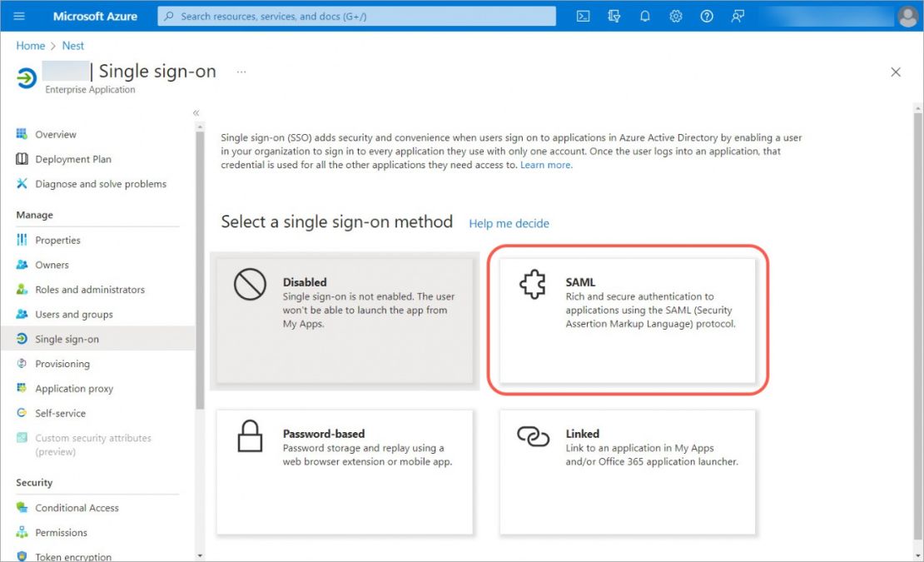Open the Directories and subscriptions filter icon
This screenshot has height=562, width=924.
coord(614,16)
